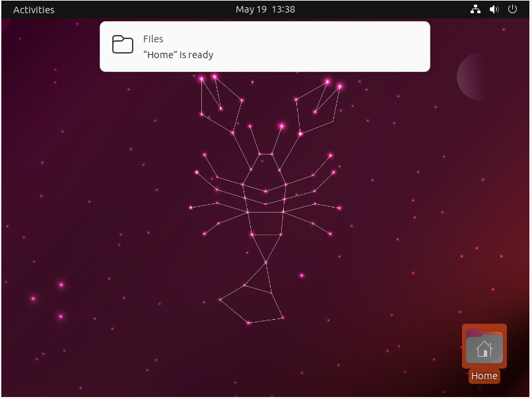The width and height of the screenshot is (532, 399).
Task: Click the folder icon in the Files notification
Action: click(122, 44)
